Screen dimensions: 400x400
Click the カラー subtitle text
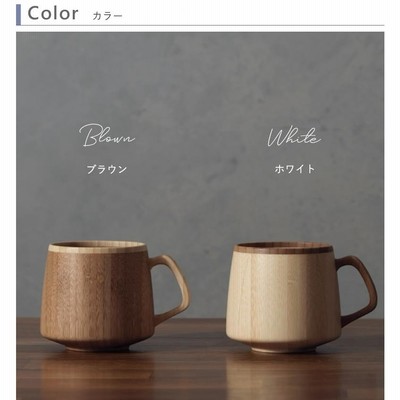tap(107, 16)
